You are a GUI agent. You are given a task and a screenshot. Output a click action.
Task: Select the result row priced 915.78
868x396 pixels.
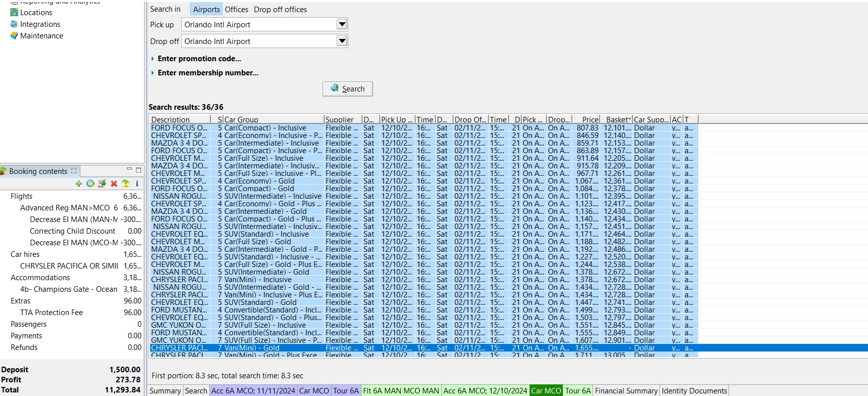click(424, 166)
